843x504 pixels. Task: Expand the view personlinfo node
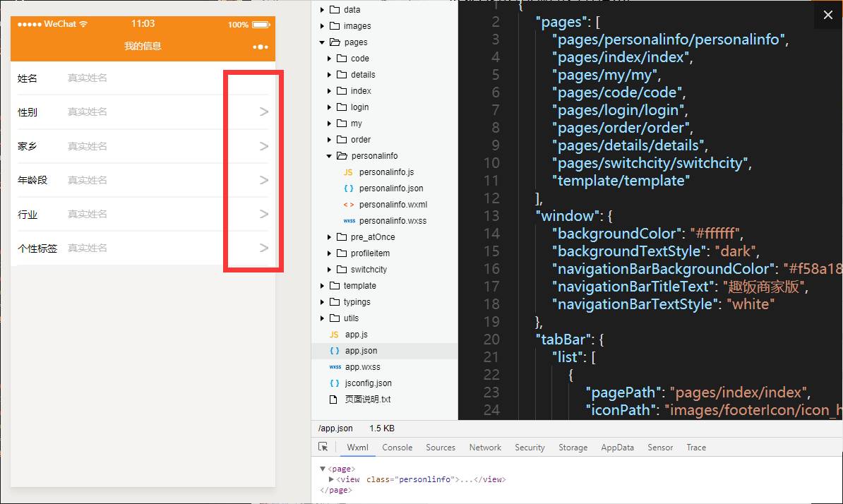(332, 479)
